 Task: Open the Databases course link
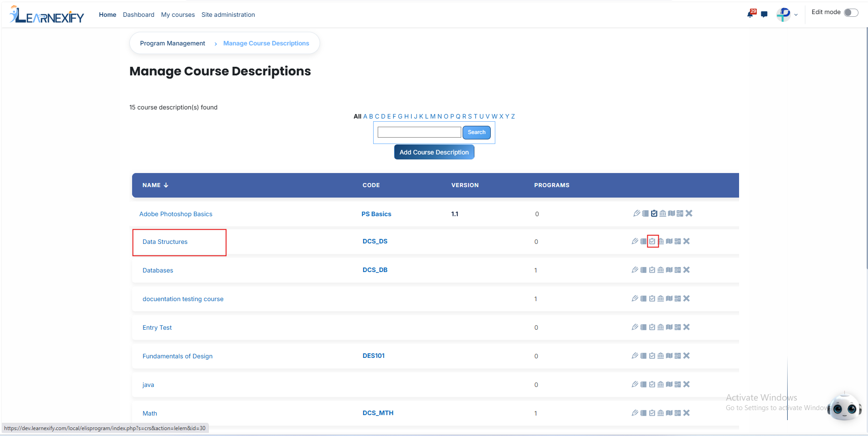[158, 270]
